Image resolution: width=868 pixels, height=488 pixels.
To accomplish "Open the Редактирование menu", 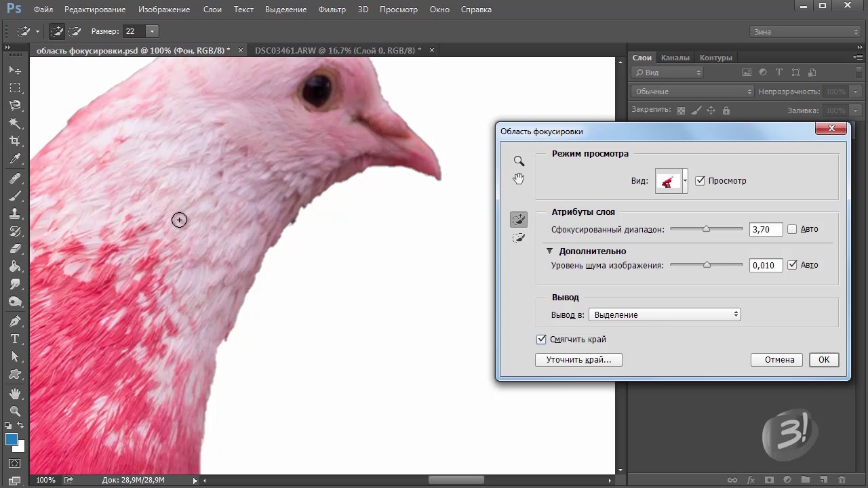I will (95, 9).
